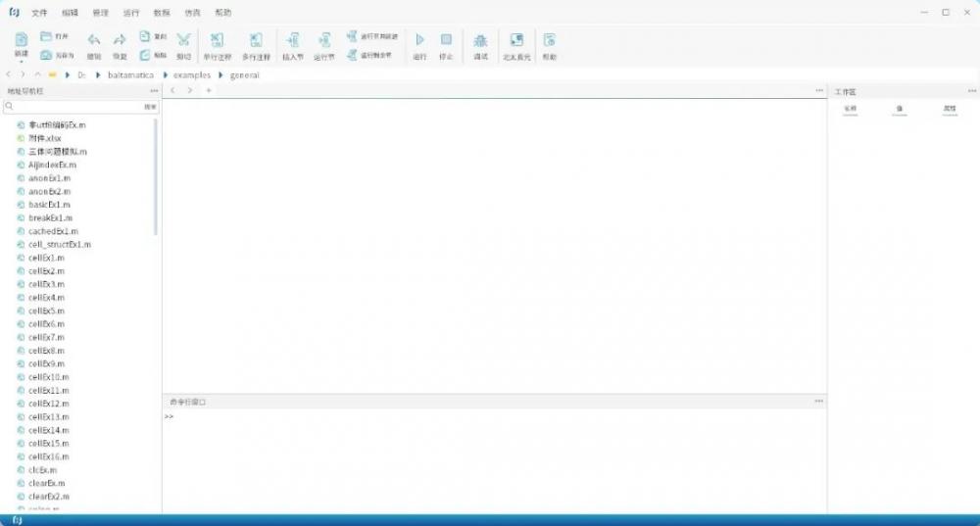Click the Help (帮助) toolbar icon
980x526 pixels.
pos(549,40)
